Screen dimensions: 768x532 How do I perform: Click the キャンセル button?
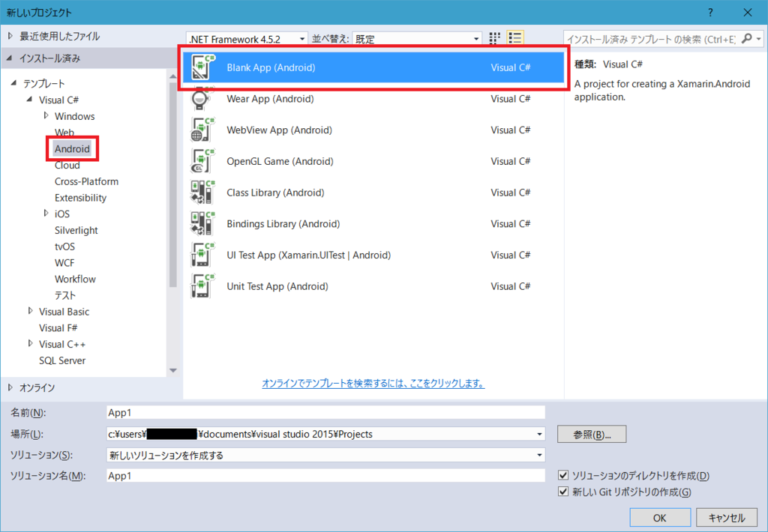pyautogui.click(x=726, y=518)
